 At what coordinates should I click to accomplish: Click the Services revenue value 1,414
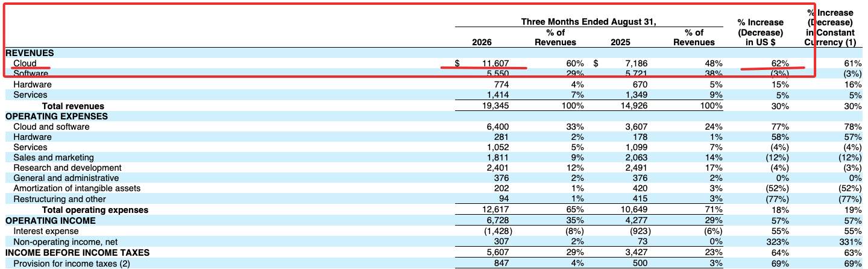(498, 95)
